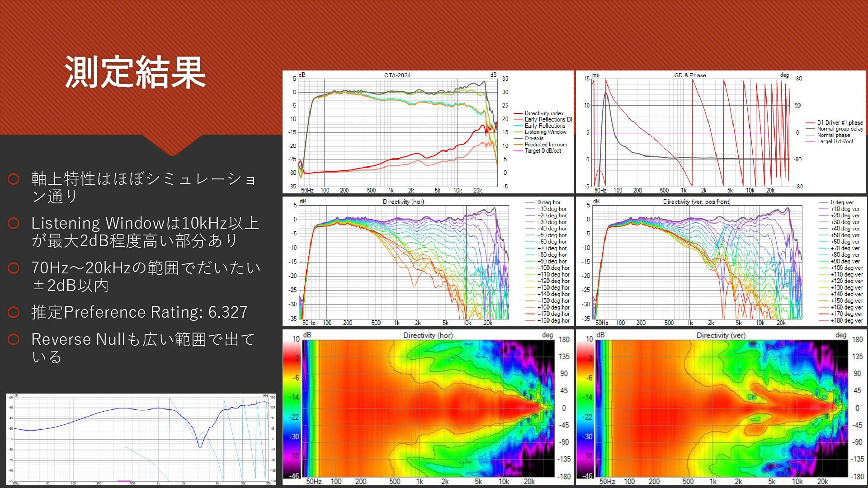Click the CTA-2034 chart title
The image size is (868, 488).
pos(397,75)
